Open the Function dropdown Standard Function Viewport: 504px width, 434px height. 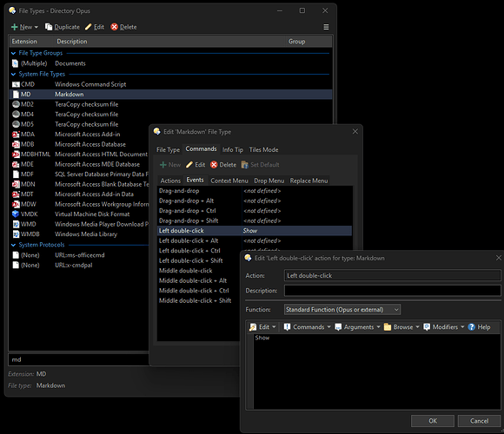342,310
